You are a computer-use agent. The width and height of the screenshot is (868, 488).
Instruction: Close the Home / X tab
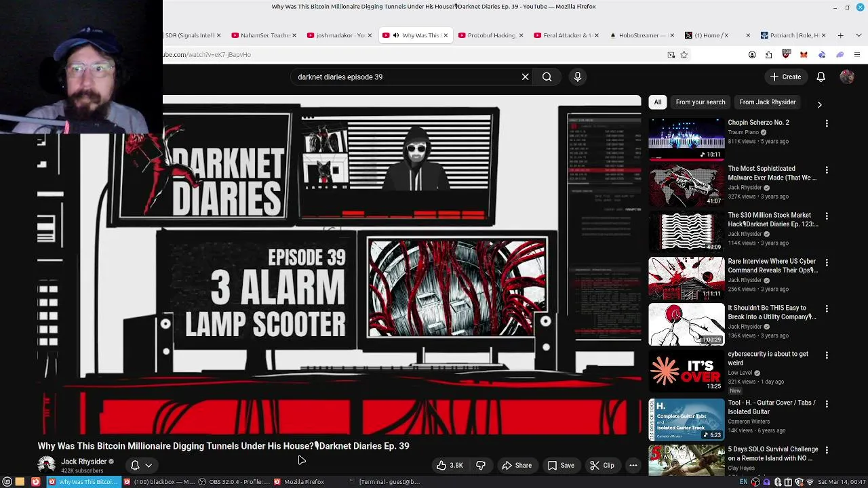[x=748, y=35]
